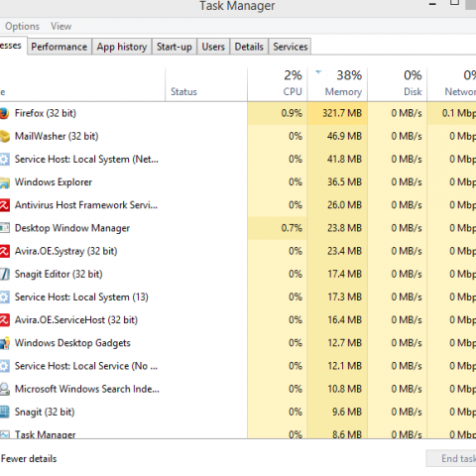This screenshot has width=476, height=476.
Task: Open the Options menu
Action: click(x=22, y=26)
